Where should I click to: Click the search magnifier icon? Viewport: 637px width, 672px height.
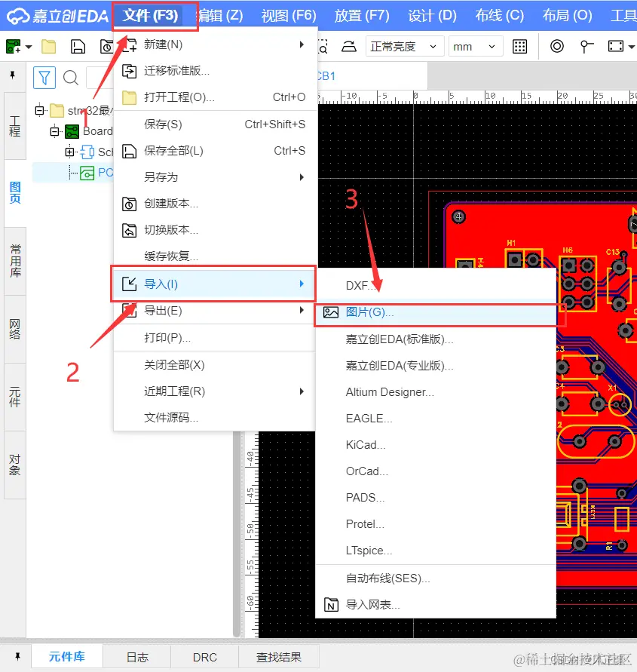[x=71, y=78]
